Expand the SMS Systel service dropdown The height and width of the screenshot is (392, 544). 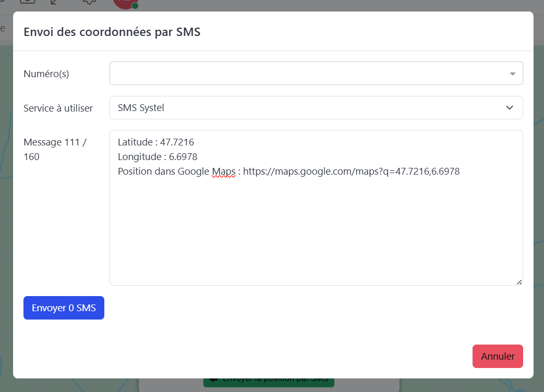[316, 108]
